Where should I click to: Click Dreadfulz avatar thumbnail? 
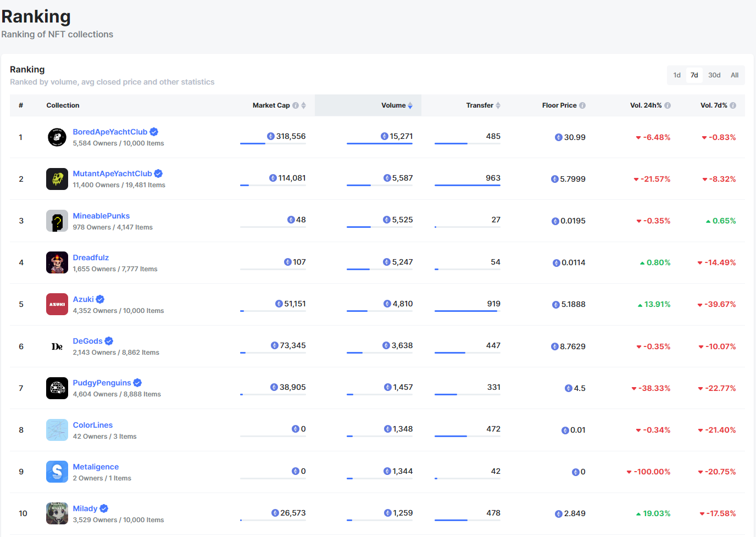tap(57, 262)
